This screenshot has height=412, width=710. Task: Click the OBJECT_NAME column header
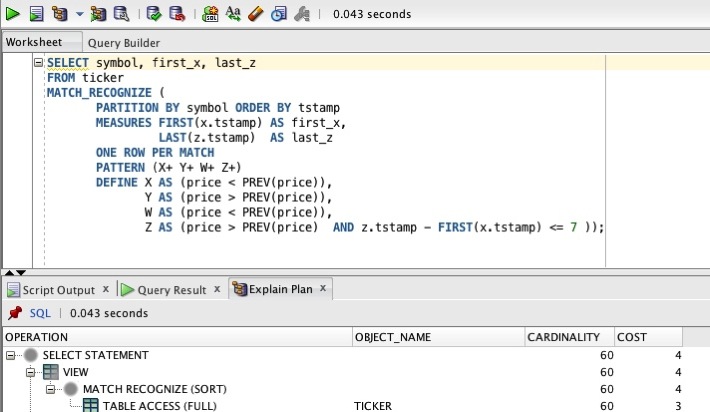[x=438, y=337]
